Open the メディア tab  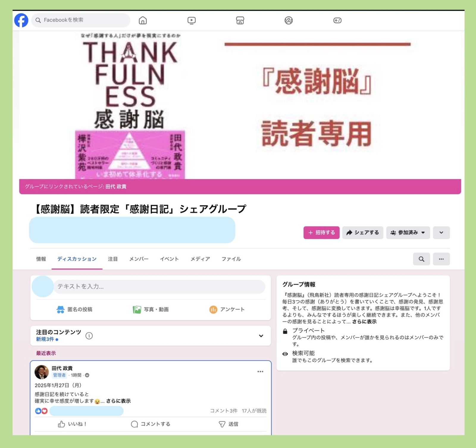click(x=200, y=259)
